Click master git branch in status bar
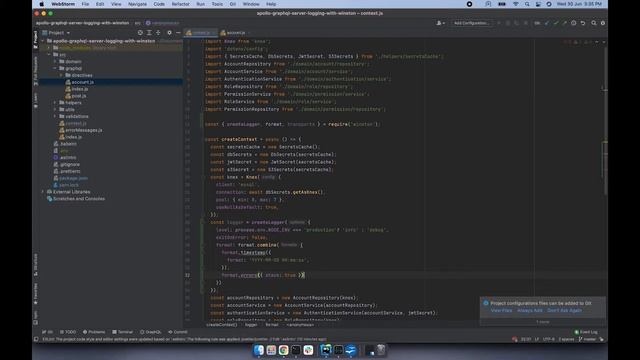This screenshot has width=640, height=360. [x=587, y=340]
